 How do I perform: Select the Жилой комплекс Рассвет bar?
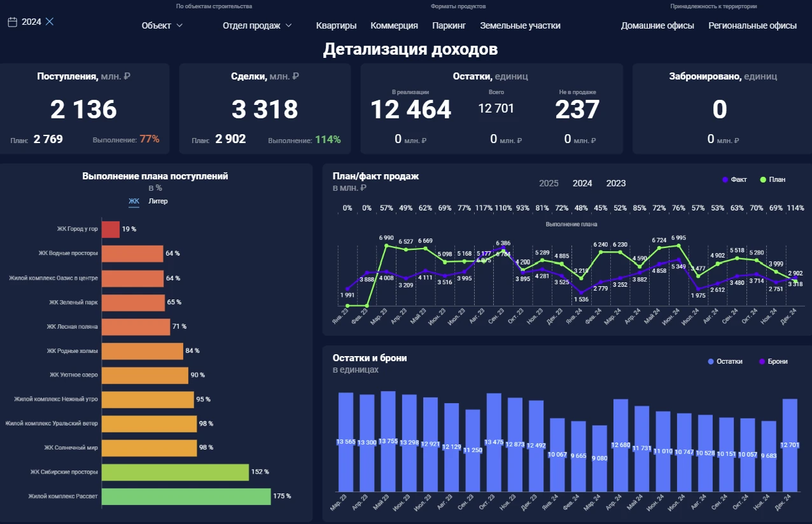coord(186,496)
